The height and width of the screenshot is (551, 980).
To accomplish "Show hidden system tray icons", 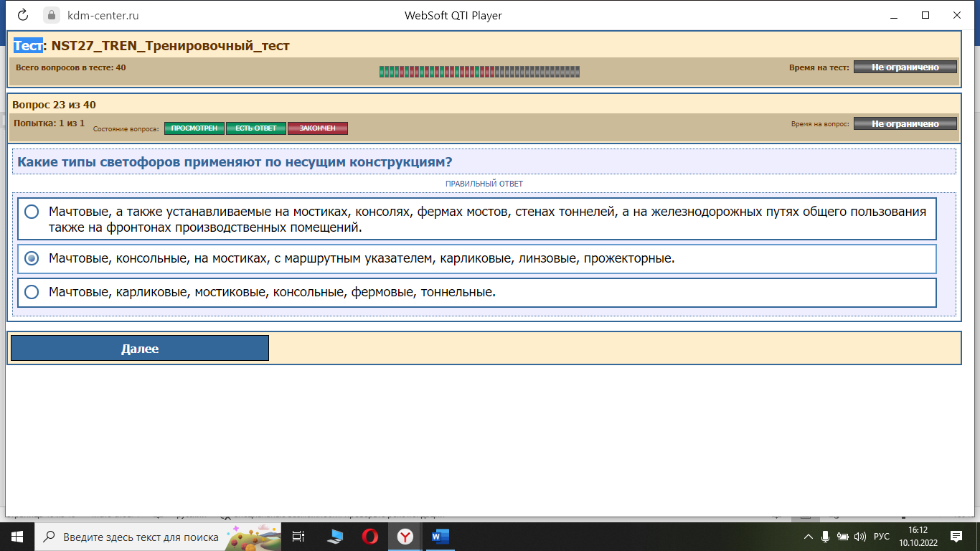I will [809, 536].
